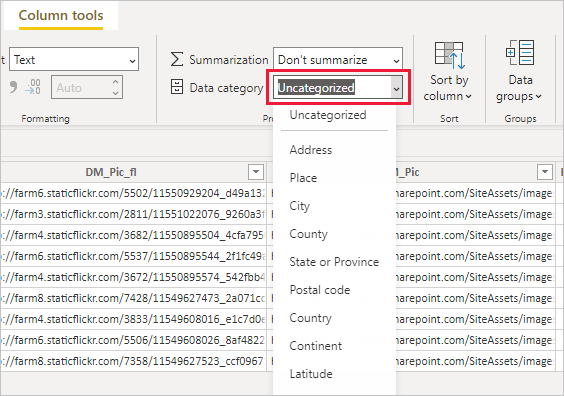Decrease the Auto decimal places value
This screenshot has height=396, width=564.
115,93
